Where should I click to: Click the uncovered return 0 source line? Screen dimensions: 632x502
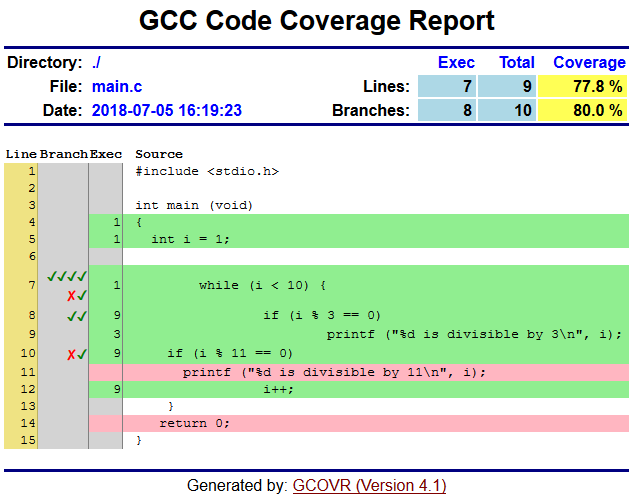194,422
